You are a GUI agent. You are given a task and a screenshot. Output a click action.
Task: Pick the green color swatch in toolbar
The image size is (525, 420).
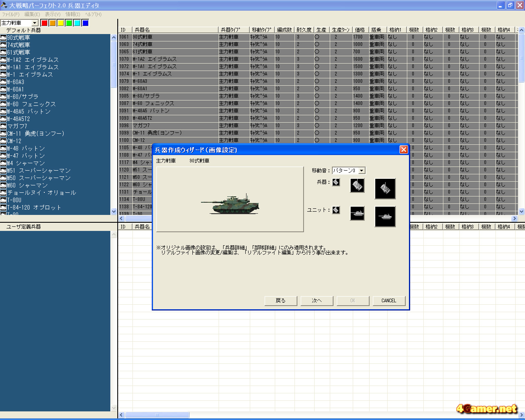click(x=69, y=23)
